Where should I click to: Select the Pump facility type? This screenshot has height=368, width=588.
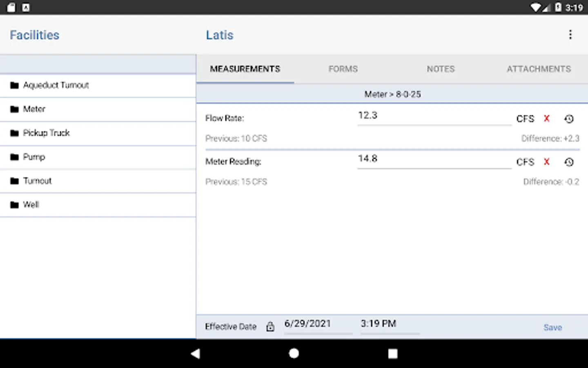tap(98, 157)
